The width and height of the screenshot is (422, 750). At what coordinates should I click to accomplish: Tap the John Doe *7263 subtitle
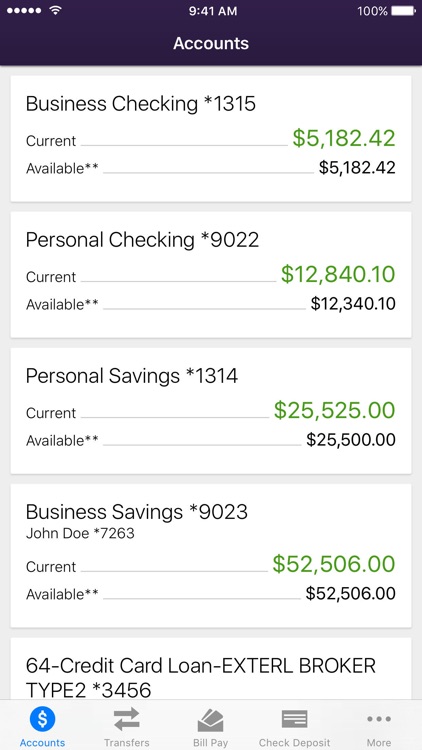tap(80, 533)
